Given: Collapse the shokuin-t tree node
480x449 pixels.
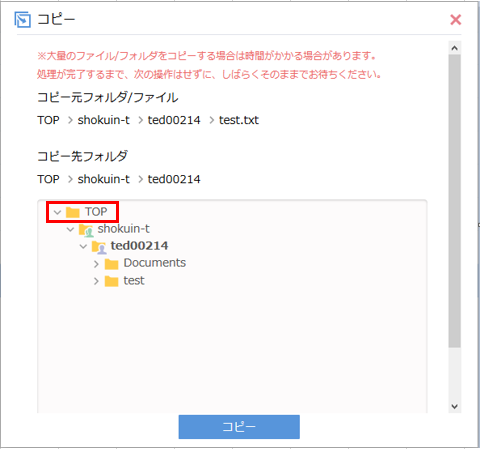Looking at the screenshot, I should (x=70, y=229).
